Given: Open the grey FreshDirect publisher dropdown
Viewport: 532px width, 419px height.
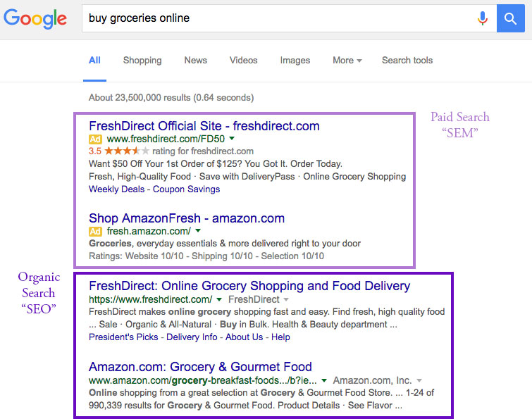Looking at the screenshot, I should pos(286,299).
